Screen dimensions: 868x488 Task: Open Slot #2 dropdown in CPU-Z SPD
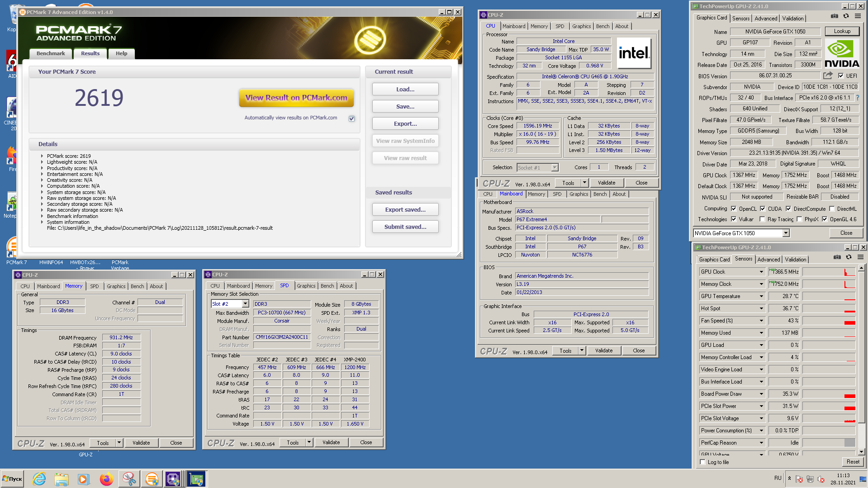(245, 304)
